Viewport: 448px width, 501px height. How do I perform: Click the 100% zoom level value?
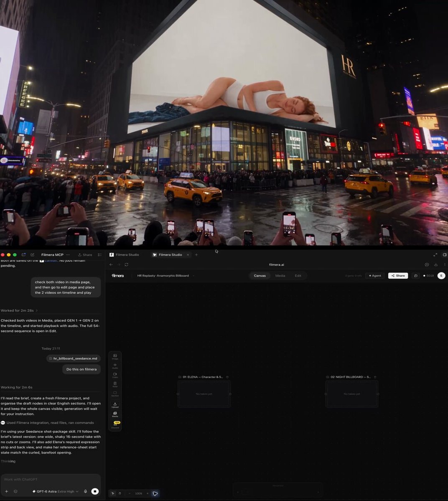pyautogui.click(x=138, y=493)
